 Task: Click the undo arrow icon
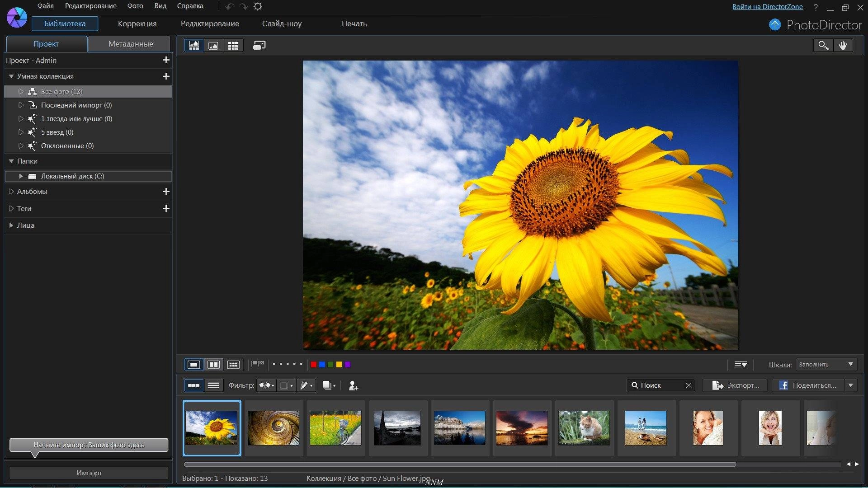click(229, 6)
